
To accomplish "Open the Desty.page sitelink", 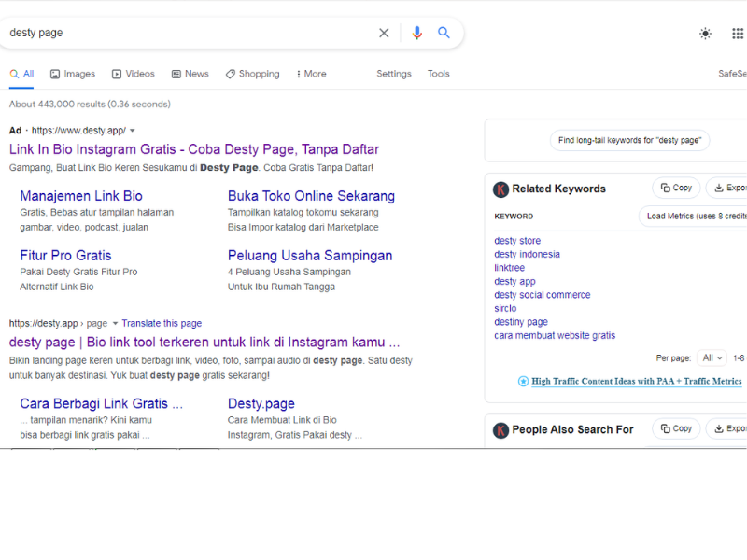I will 261,404.
